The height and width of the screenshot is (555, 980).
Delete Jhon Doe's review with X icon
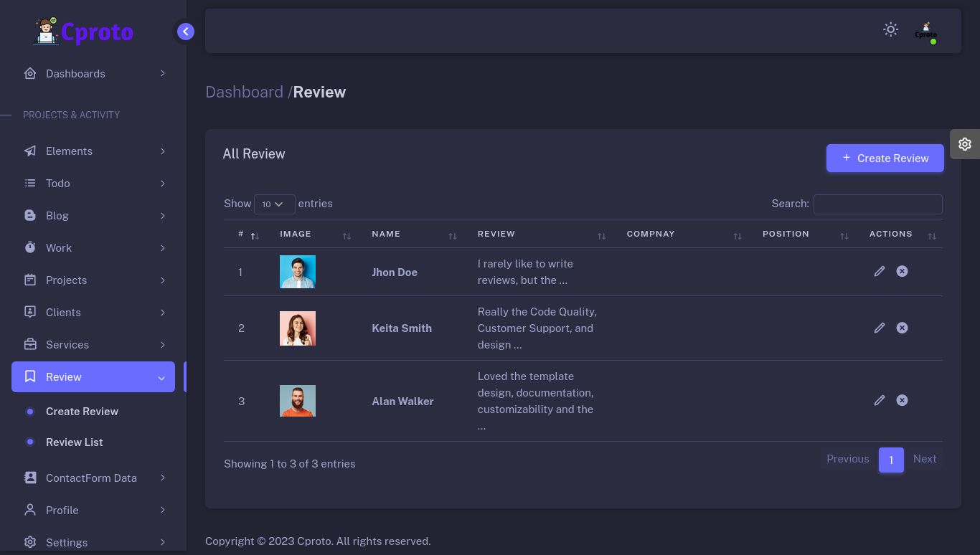(x=902, y=271)
